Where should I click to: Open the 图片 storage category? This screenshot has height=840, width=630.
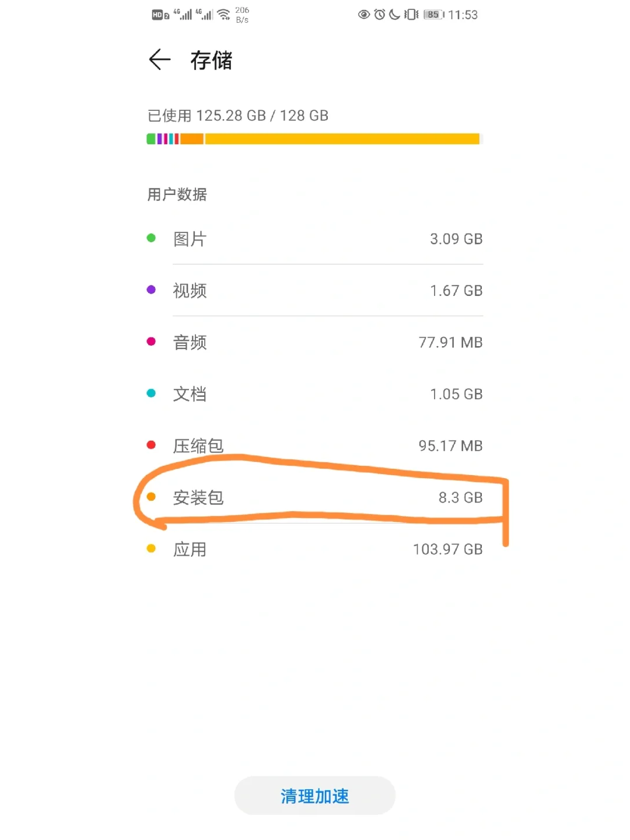(x=315, y=239)
